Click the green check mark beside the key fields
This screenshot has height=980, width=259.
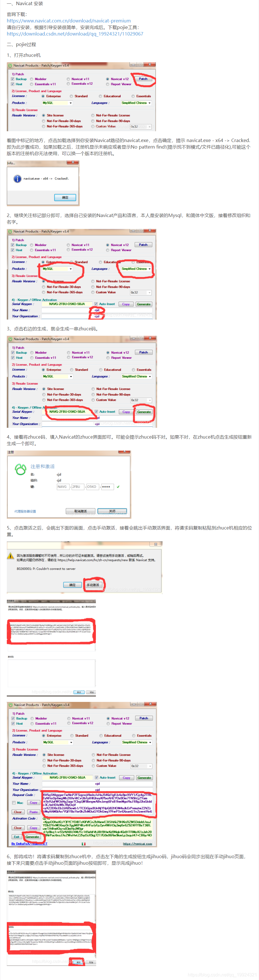118,487
